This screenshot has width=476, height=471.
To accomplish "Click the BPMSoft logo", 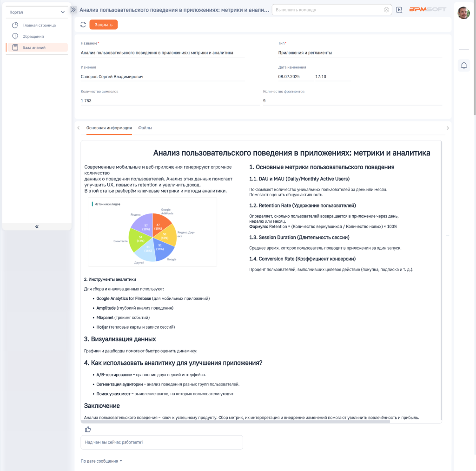I will (428, 9).
